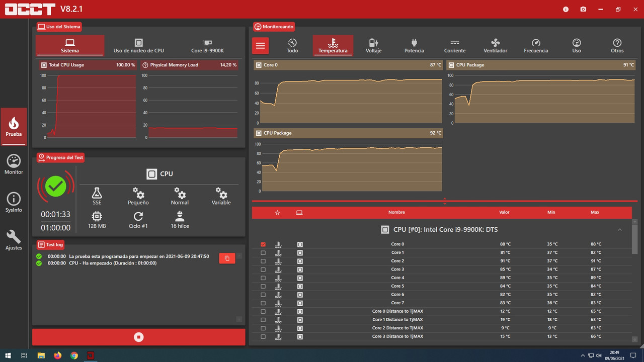The image size is (644, 362).
Task: Open the red hamburger menu in Monitoreando
Action: 260,46
